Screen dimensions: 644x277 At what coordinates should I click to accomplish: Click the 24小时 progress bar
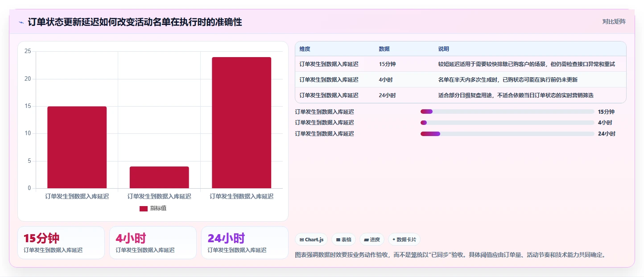(508, 134)
